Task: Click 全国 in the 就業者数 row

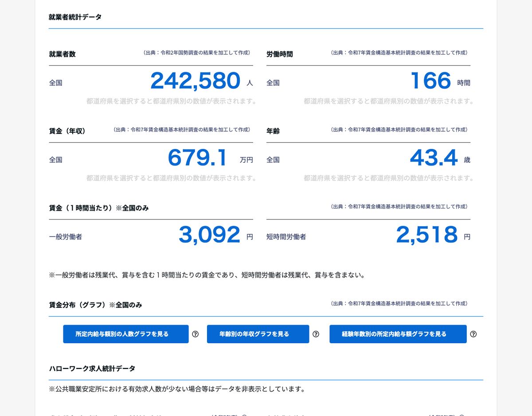Action: pos(55,83)
